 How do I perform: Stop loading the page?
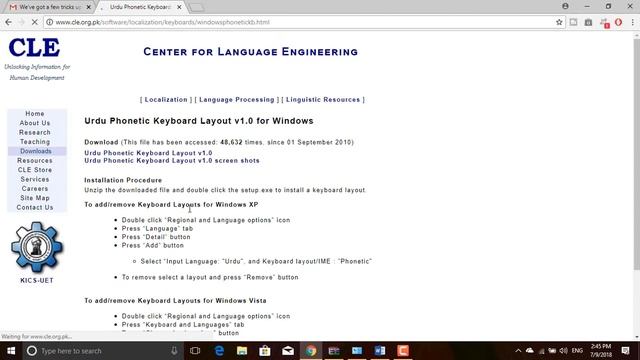(35, 22)
